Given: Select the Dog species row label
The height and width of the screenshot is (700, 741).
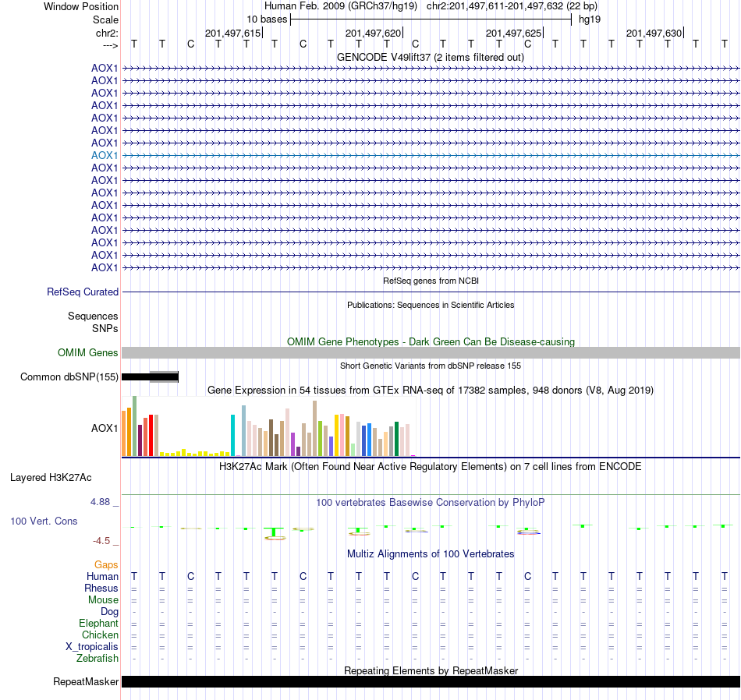Looking at the screenshot, I should click(110, 612).
